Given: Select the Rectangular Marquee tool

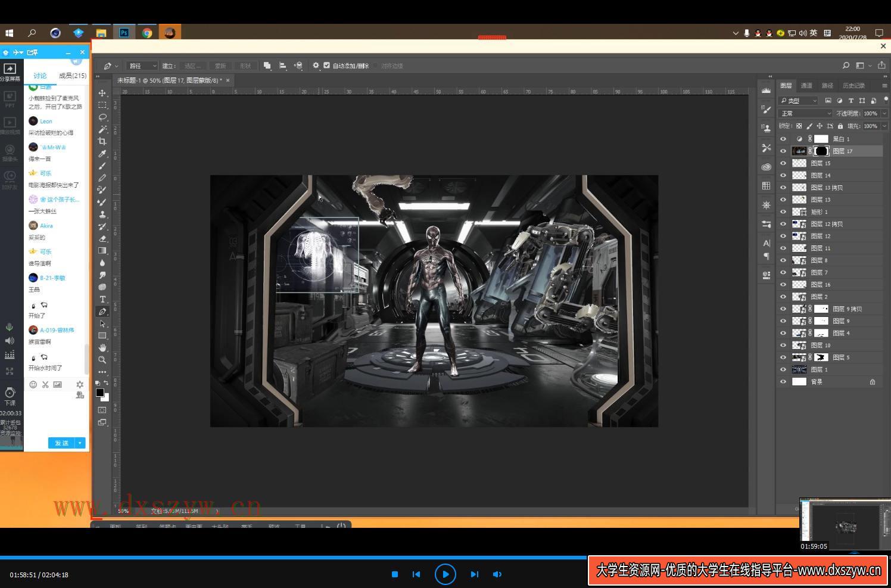Looking at the screenshot, I should (102, 105).
